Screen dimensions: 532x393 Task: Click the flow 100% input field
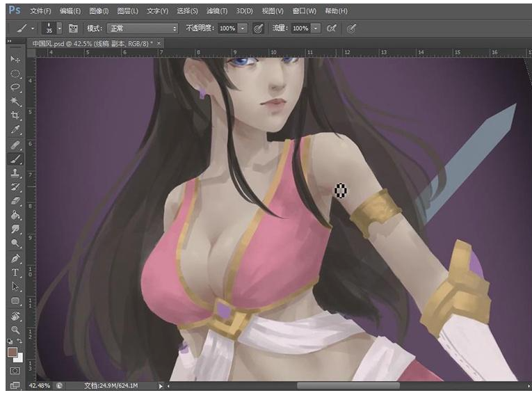tap(300, 29)
